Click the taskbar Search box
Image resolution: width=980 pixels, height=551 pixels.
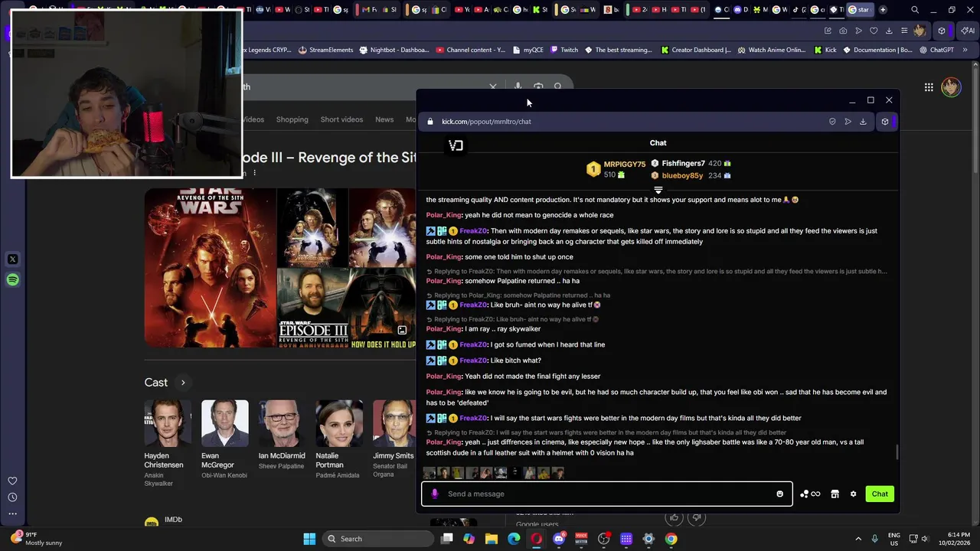point(377,539)
